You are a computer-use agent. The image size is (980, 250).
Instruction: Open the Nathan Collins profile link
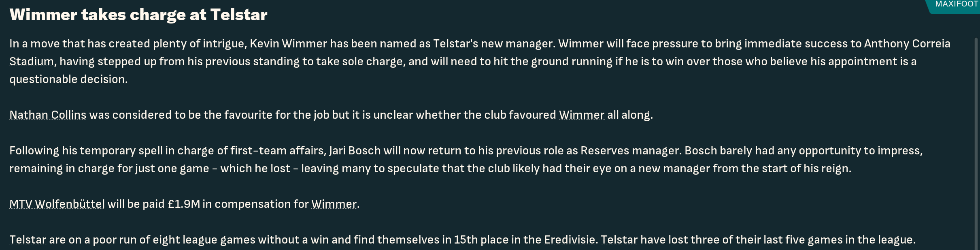point(48,115)
